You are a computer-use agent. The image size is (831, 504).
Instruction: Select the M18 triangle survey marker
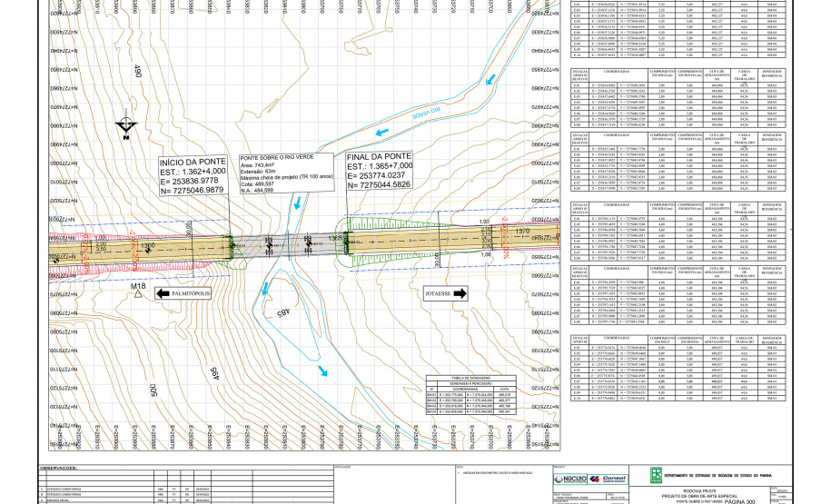coord(138,293)
